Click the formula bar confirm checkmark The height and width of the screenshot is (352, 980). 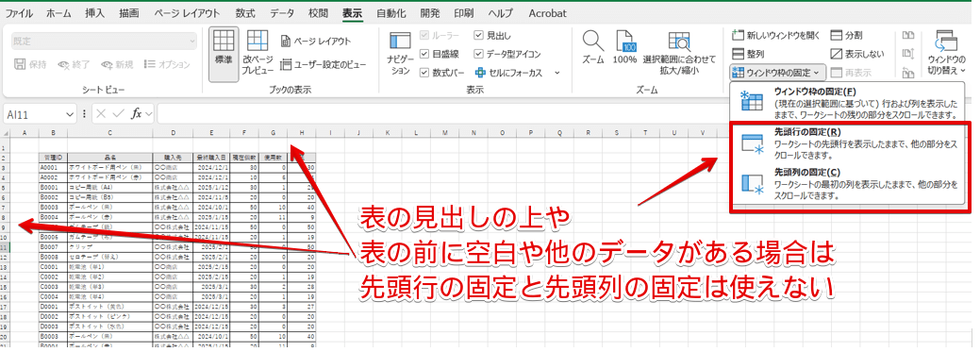(x=119, y=114)
